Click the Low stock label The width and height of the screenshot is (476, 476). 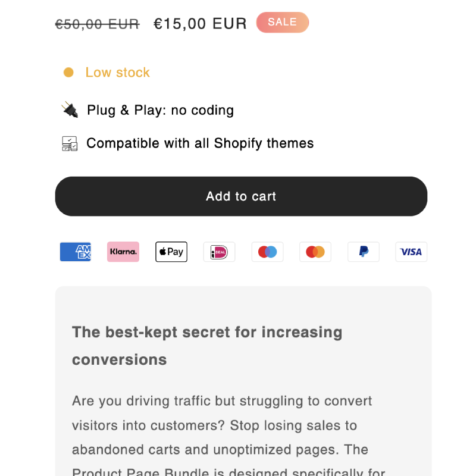(117, 73)
